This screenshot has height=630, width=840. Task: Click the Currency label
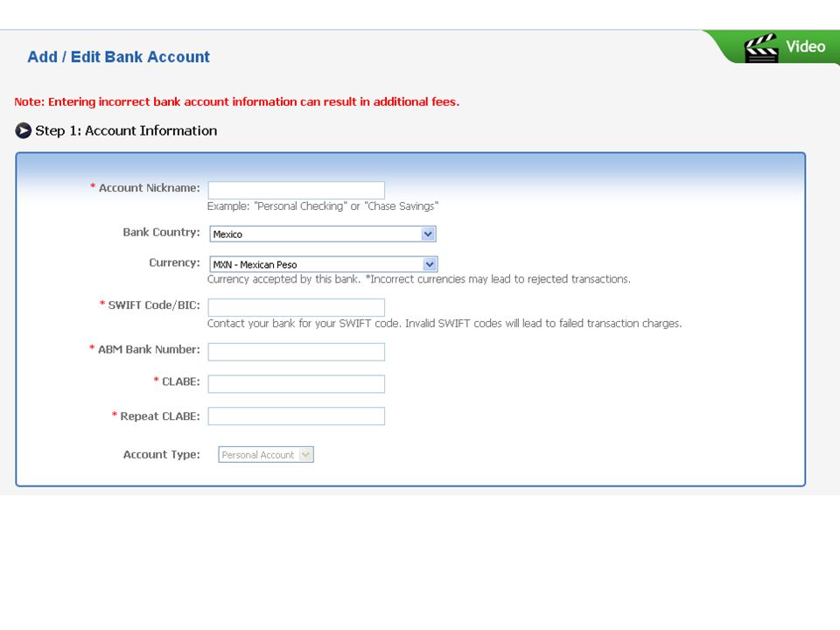click(x=174, y=263)
